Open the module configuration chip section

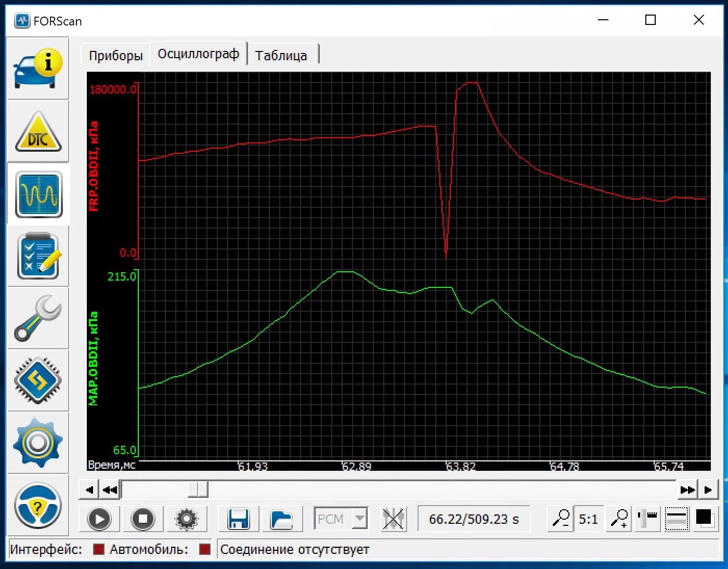pyautogui.click(x=38, y=380)
